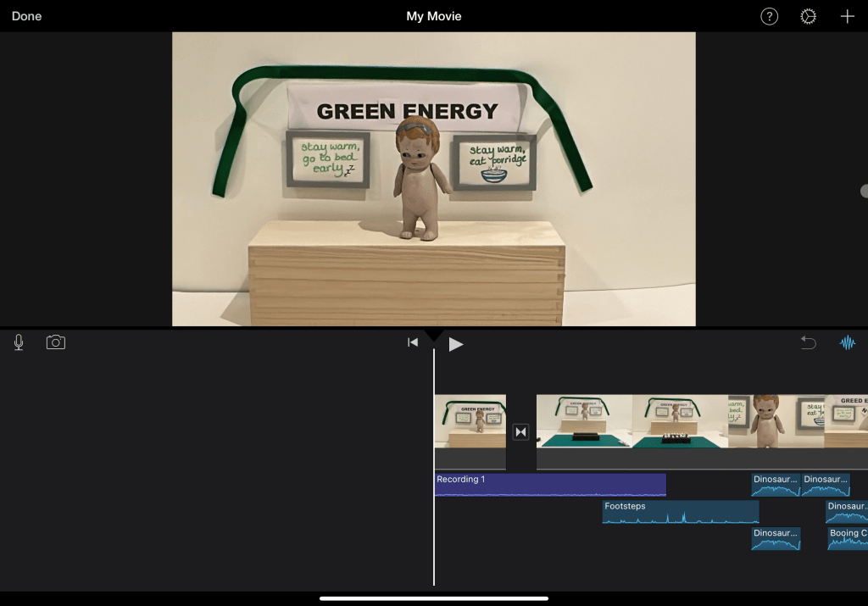Open the camera capture icon
This screenshot has height=606, width=868.
click(56, 342)
